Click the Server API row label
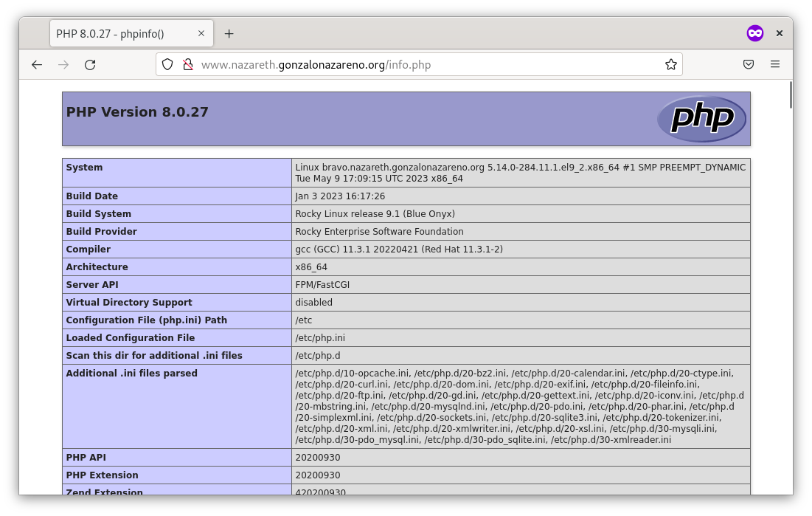812x516 pixels. point(92,285)
